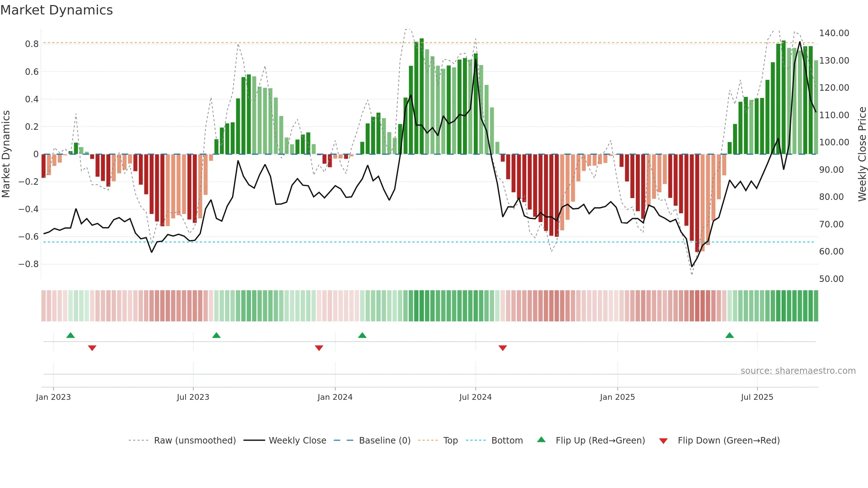Click the red Flip Down legend triangle
The image size is (868, 488).
point(663,441)
